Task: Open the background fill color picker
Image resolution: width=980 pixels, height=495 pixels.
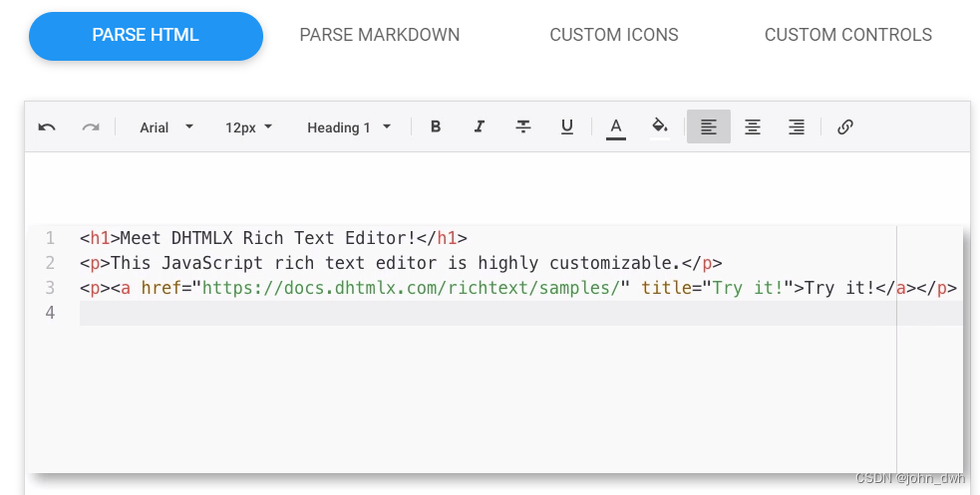Action: 660,127
